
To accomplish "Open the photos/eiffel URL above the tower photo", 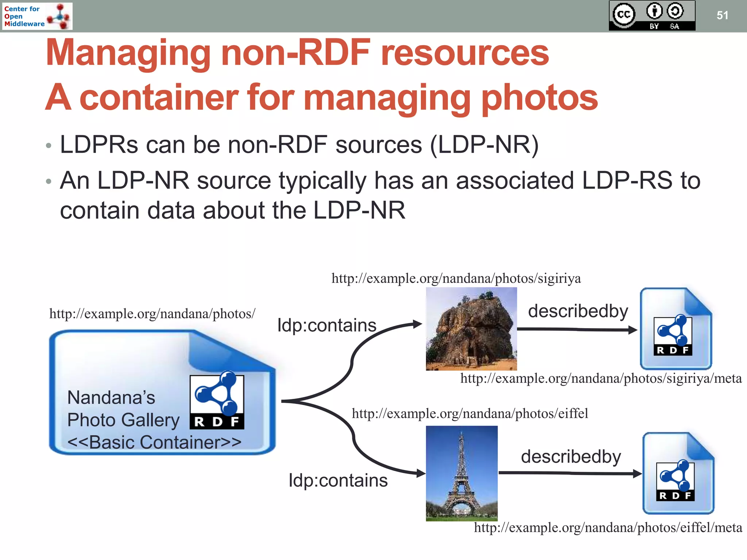I will coord(470,414).
